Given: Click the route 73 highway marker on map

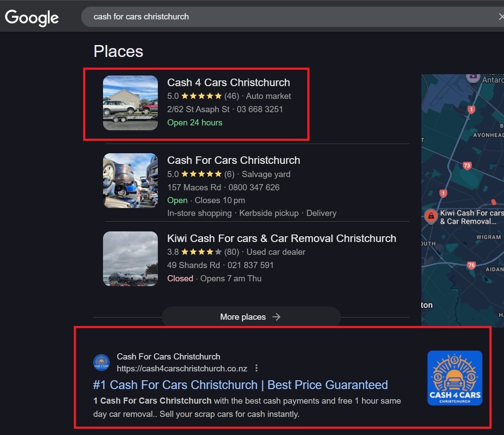Looking at the screenshot, I should [467, 166].
